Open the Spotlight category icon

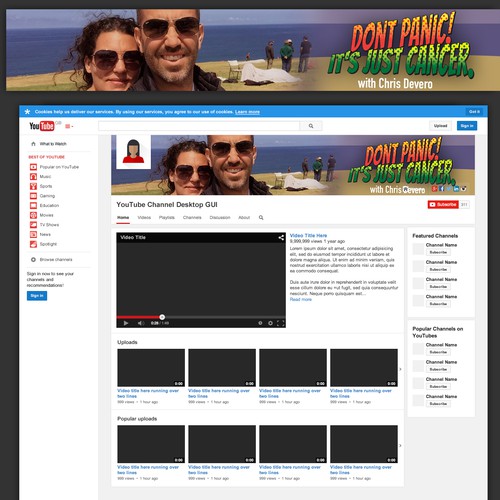click(x=33, y=244)
